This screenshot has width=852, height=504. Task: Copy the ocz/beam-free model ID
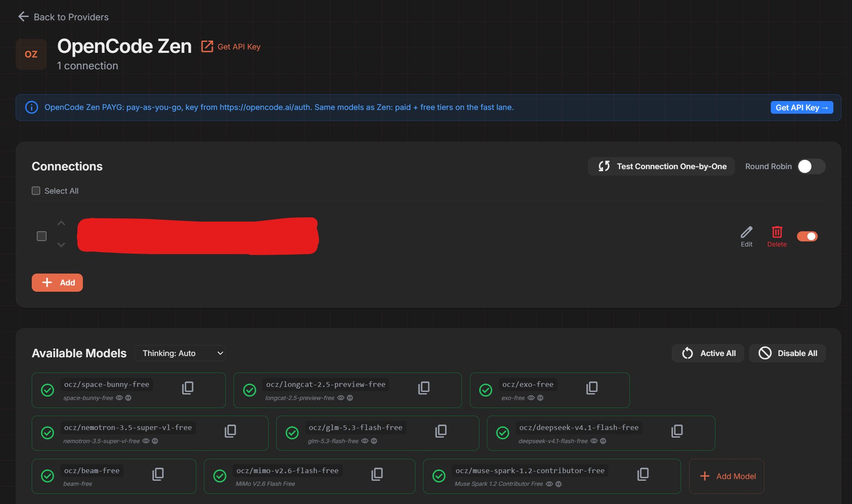(x=158, y=474)
